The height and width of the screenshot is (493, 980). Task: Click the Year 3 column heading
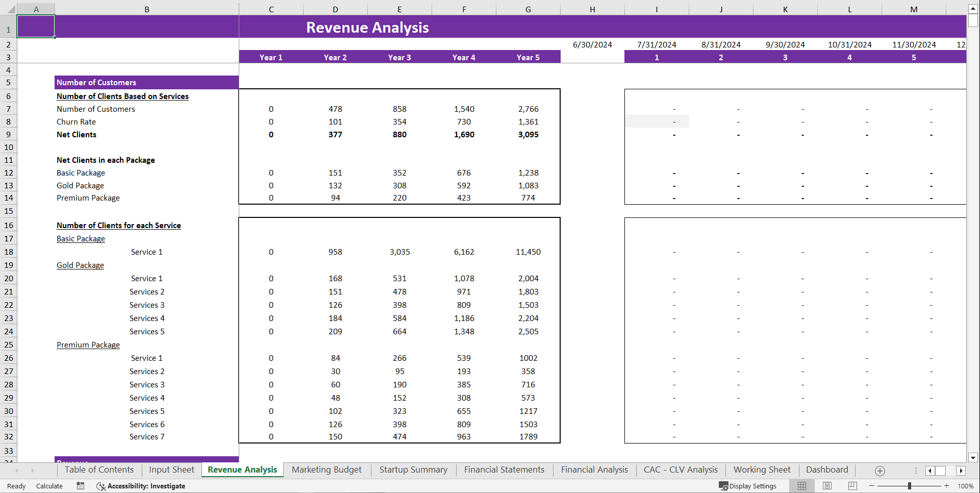399,57
